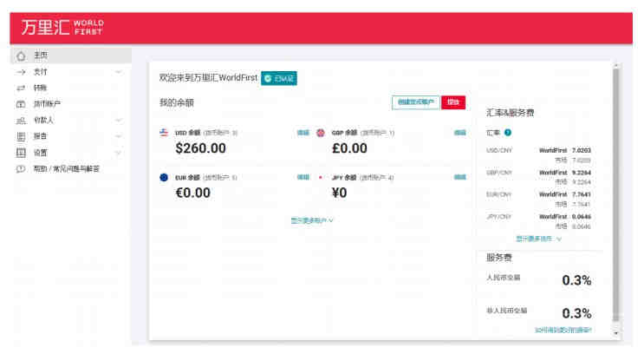Viewport: 644px width, 354px height.
Task: Expand the 支付 menu chevron
Action: point(118,72)
